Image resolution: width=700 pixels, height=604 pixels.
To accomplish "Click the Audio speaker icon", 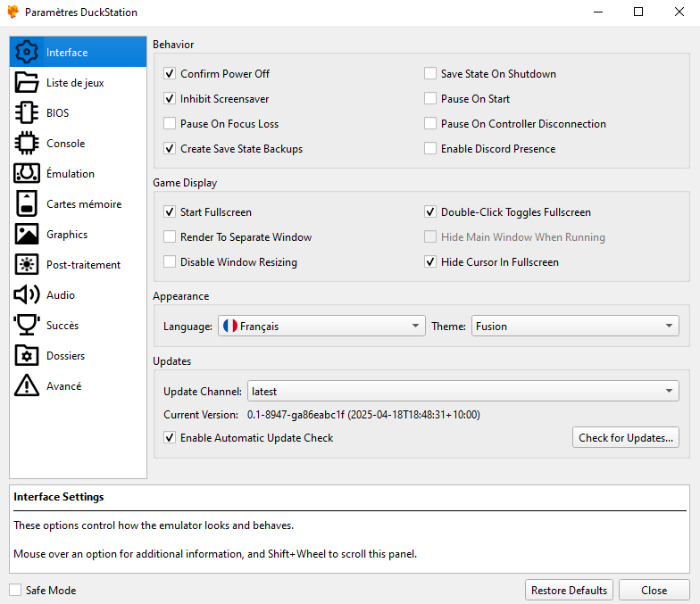I will click(x=27, y=294).
